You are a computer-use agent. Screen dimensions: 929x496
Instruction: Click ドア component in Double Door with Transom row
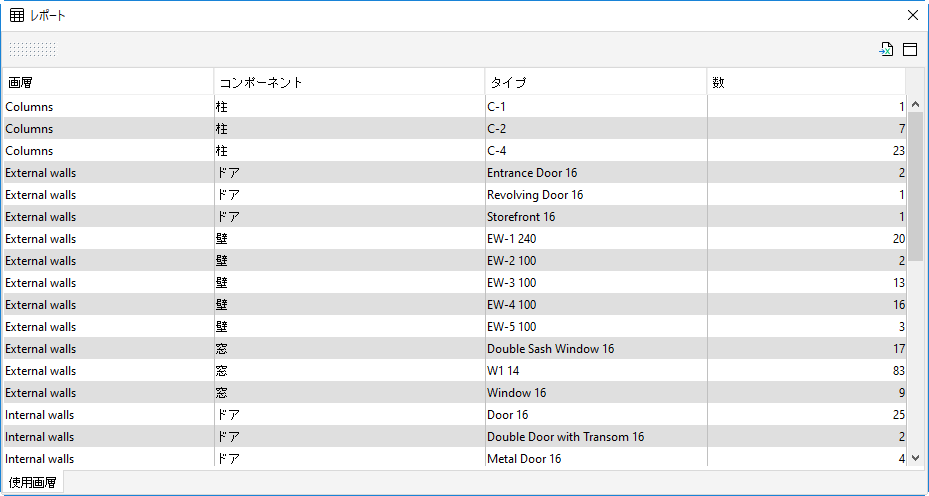(350, 436)
